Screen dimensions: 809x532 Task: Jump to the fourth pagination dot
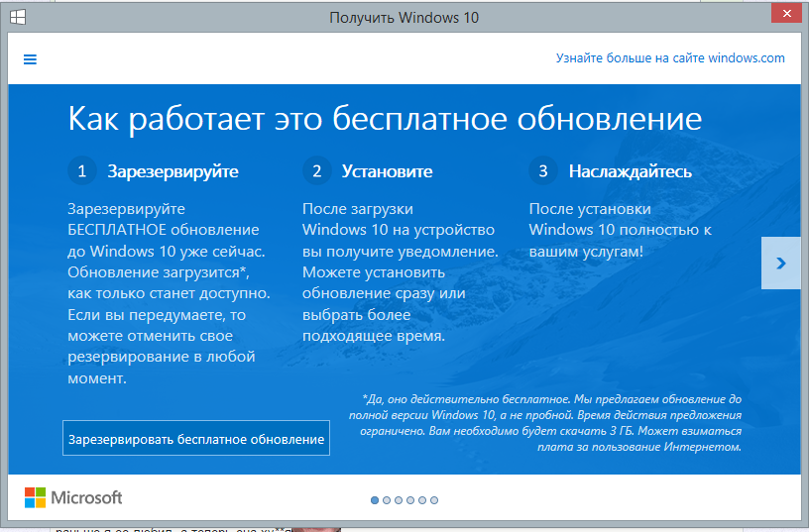tap(410, 500)
